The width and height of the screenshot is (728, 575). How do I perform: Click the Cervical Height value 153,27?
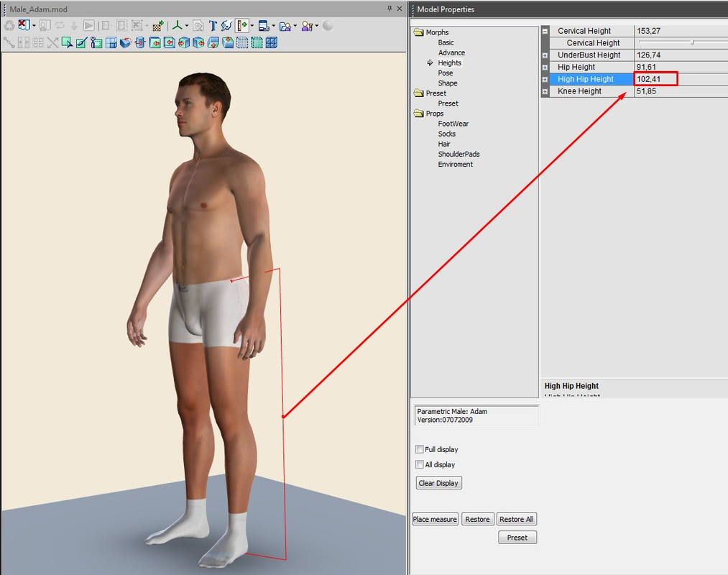pyautogui.click(x=649, y=31)
